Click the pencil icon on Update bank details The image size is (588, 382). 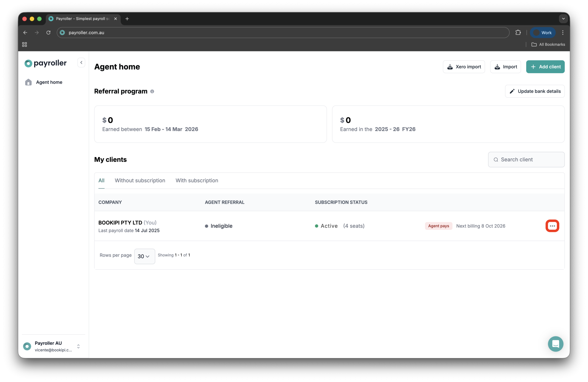(512, 91)
